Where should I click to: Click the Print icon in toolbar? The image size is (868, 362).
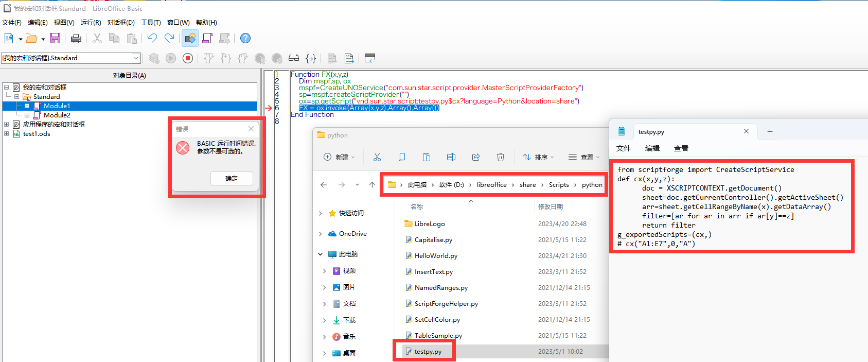(x=76, y=38)
